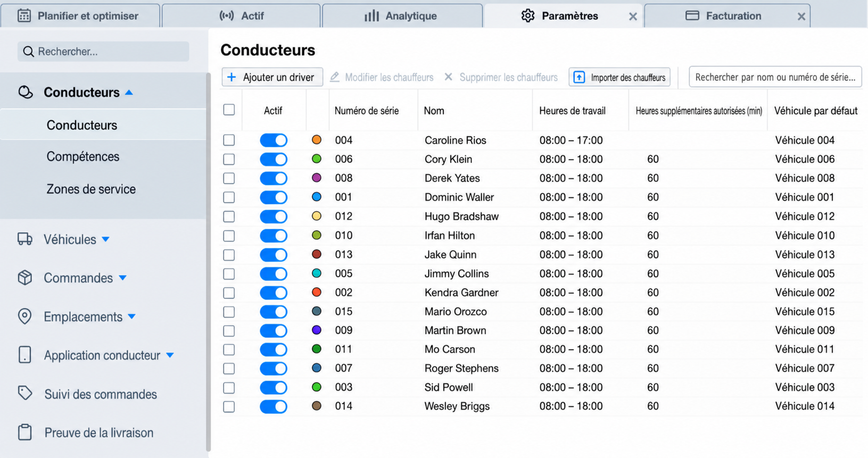868x458 pixels.
Task: Click the phone icon beside Application conducteur
Action: click(x=24, y=355)
